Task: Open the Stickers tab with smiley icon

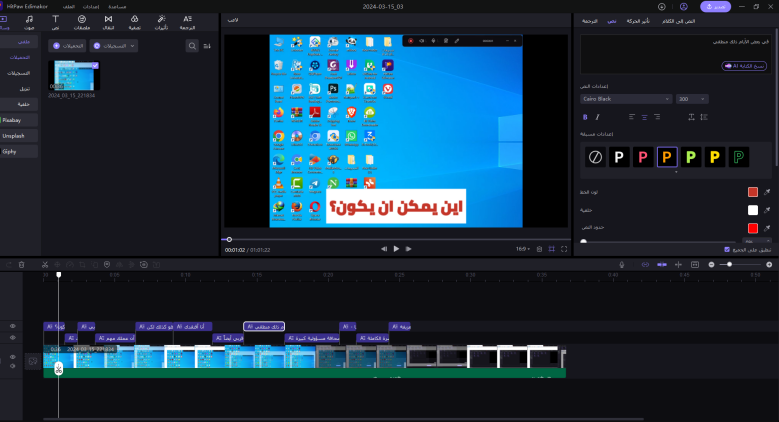Action: (82, 22)
